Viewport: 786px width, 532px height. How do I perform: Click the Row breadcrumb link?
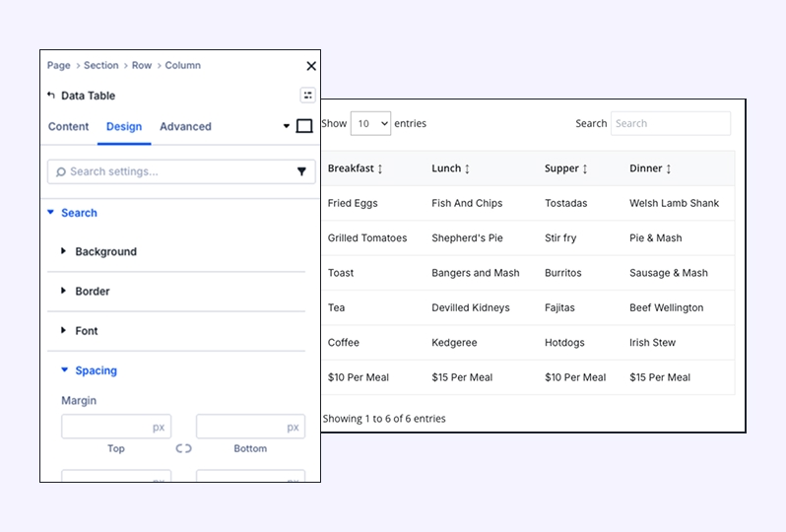[142, 66]
